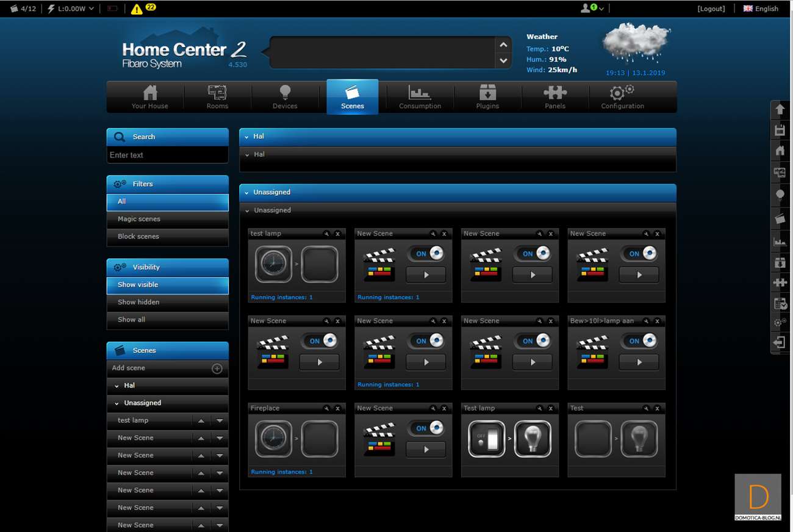Click the wrench icon on test lamp scene
The image size is (793, 532).
click(x=326, y=234)
